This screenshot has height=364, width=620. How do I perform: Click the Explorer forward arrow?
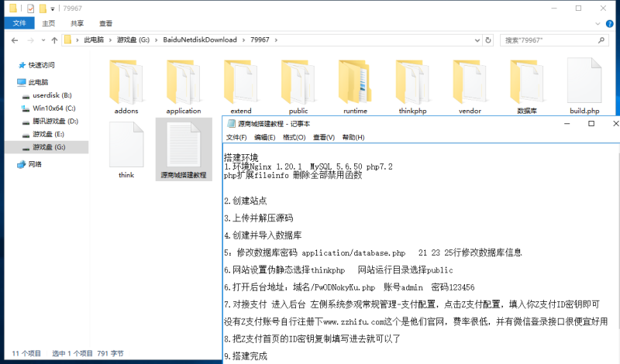tap(30, 40)
